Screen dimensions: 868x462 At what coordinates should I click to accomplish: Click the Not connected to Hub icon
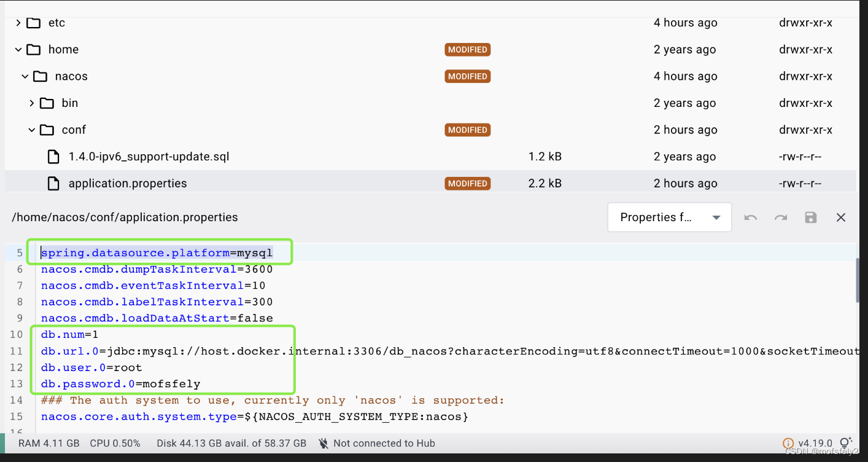324,444
